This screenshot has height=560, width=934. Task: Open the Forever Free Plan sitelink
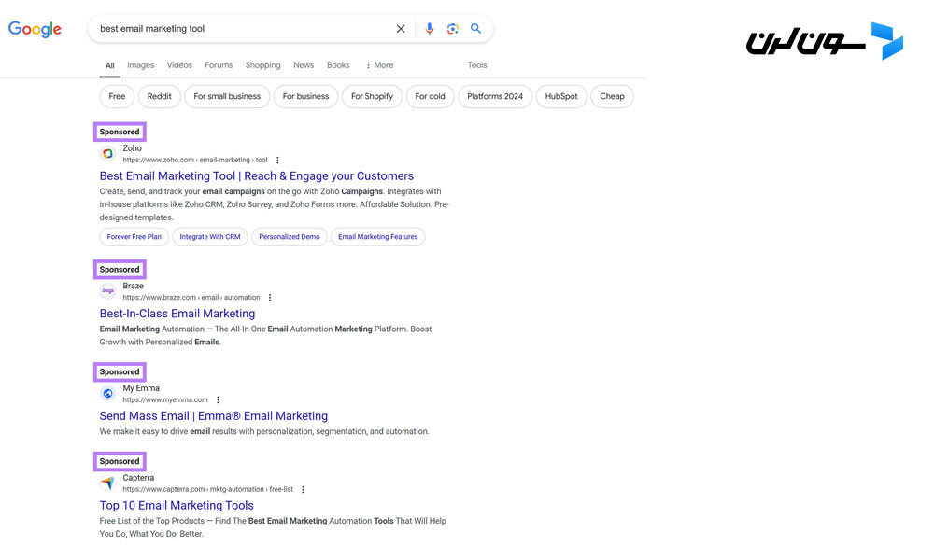[x=134, y=237]
